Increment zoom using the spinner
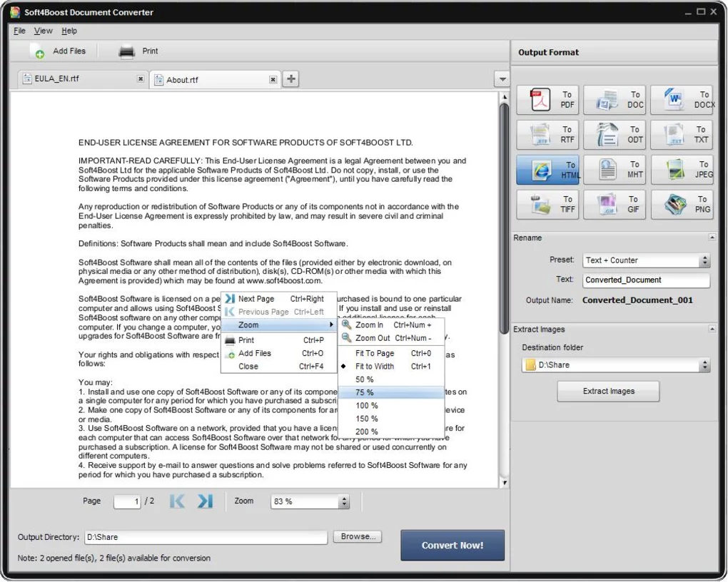 point(345,498)
